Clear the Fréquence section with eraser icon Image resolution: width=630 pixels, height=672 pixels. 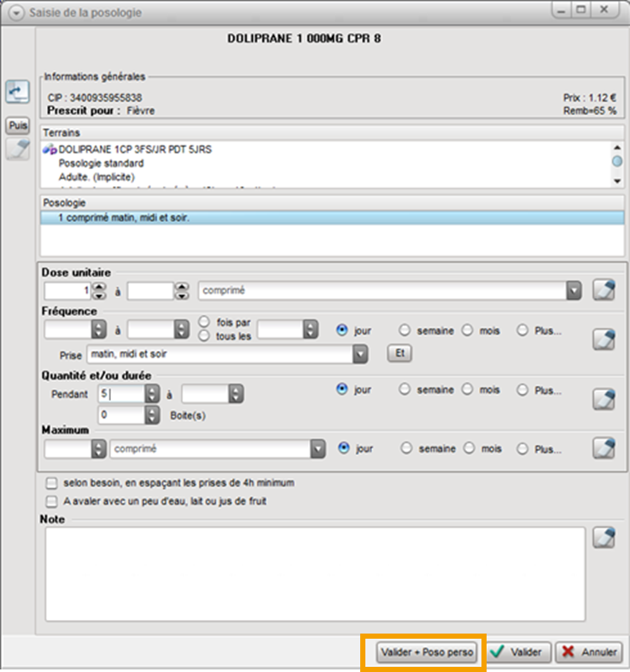604,340
